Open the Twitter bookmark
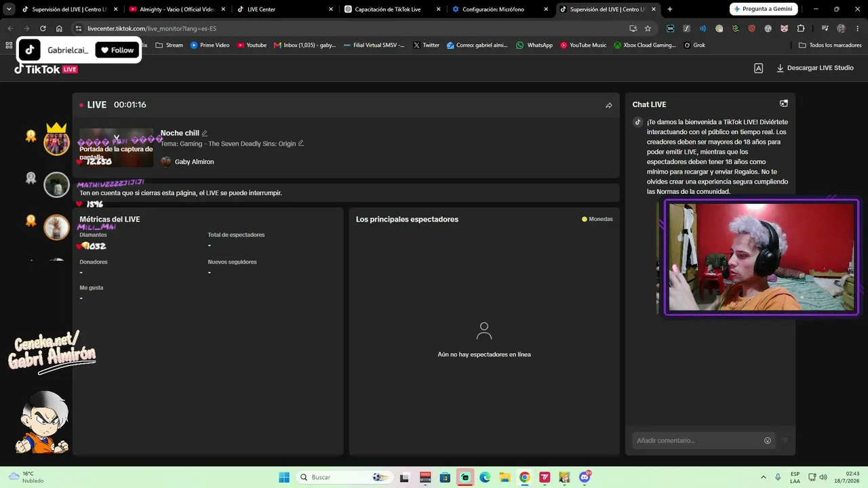 coord(426,45)
